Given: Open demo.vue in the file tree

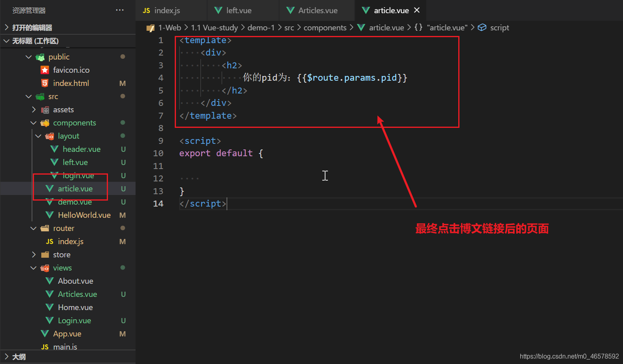Looking at the screenshot, I should [75, 202].
